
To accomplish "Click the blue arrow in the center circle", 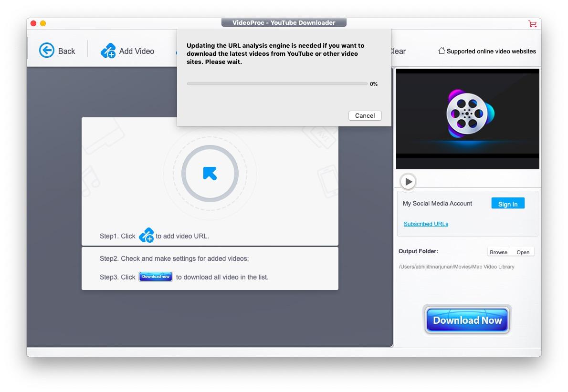I will tap(210, 174).
